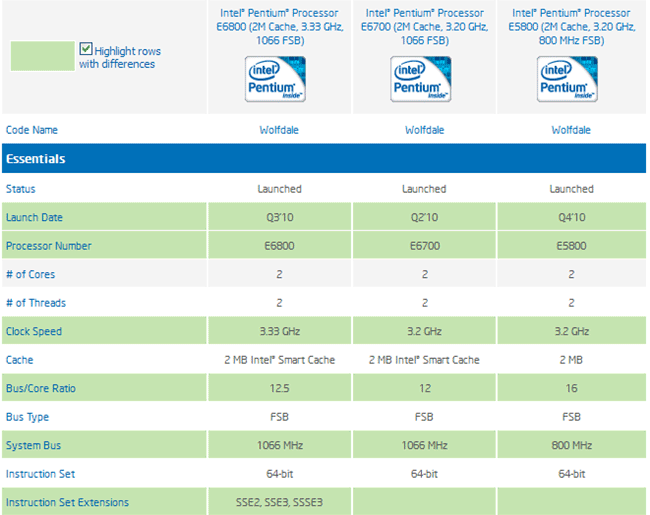Click the Intel Pentium logo under E6800

coord(277,80)
